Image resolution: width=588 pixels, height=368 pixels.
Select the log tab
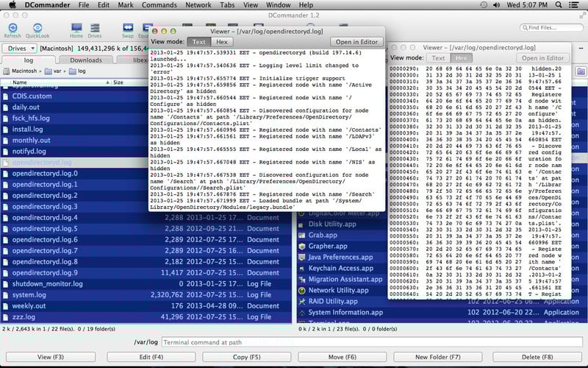29,60
